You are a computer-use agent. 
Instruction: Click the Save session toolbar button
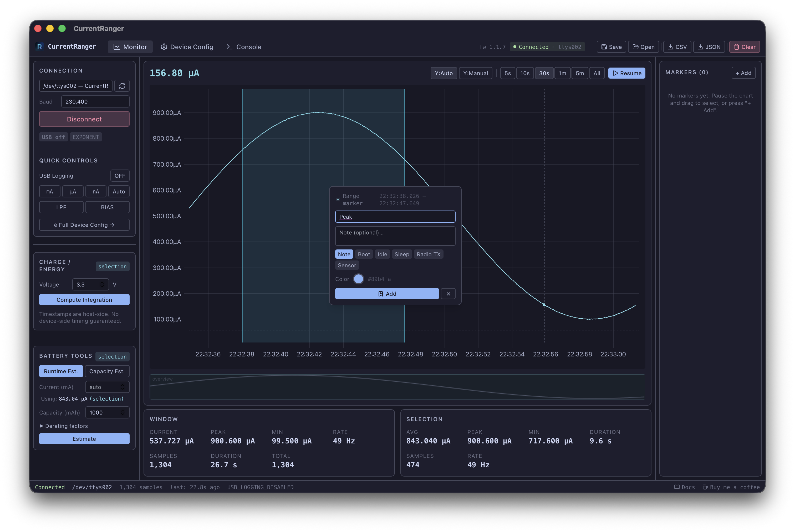click(611, 47)
